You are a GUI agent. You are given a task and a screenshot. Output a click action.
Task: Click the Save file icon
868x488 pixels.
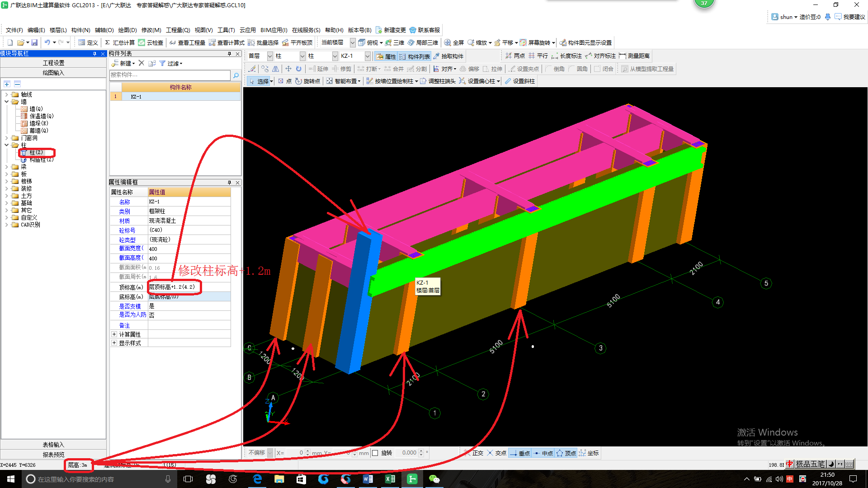click(x=34, y=42)
